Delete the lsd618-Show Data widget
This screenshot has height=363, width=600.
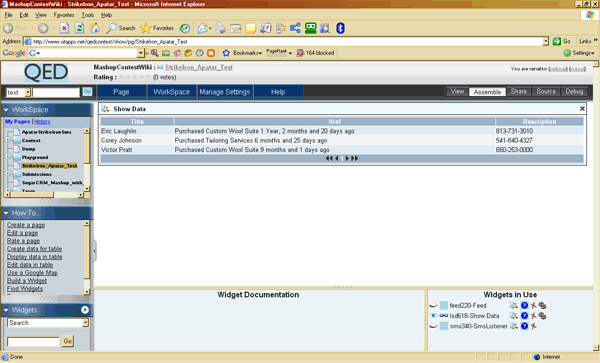pos(533,316)
